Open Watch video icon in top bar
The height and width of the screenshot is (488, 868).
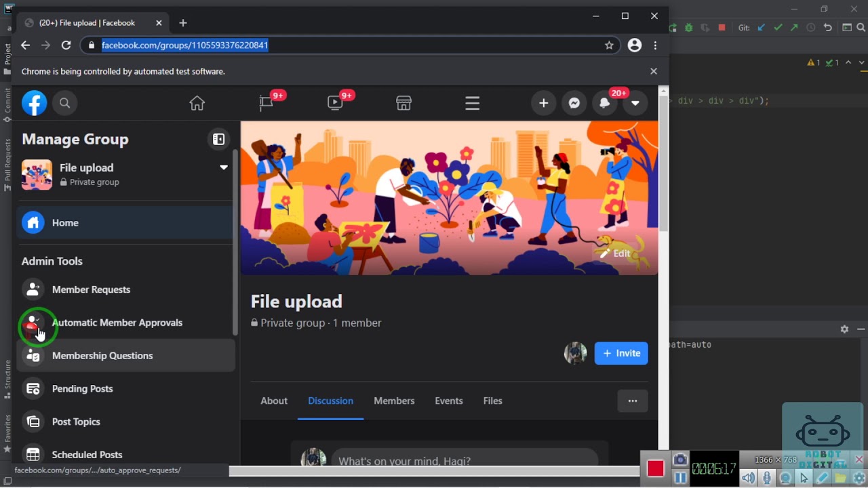335,103
